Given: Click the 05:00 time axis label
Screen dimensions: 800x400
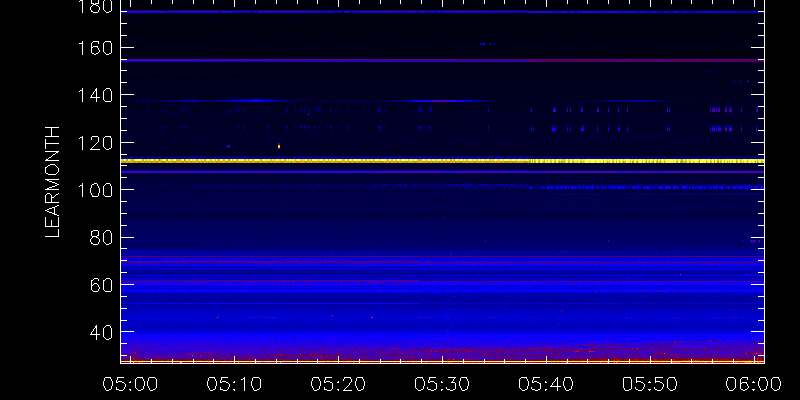Looking at the screenshot, I should pos(129,384).
